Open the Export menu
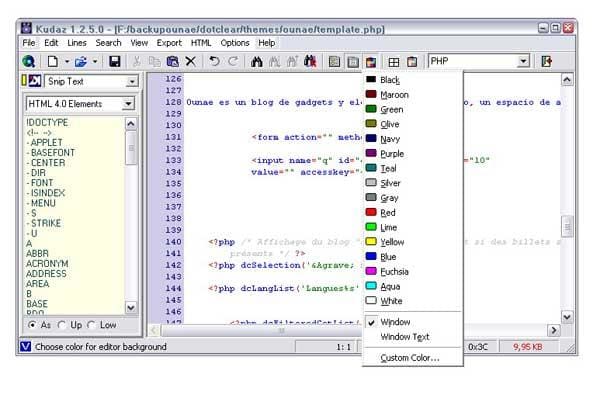 pyautogui.click(x=169, y=43)
